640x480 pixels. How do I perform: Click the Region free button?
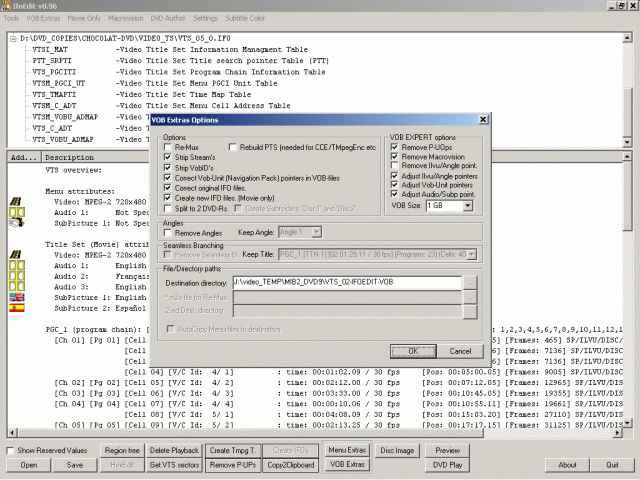point(122,451)
